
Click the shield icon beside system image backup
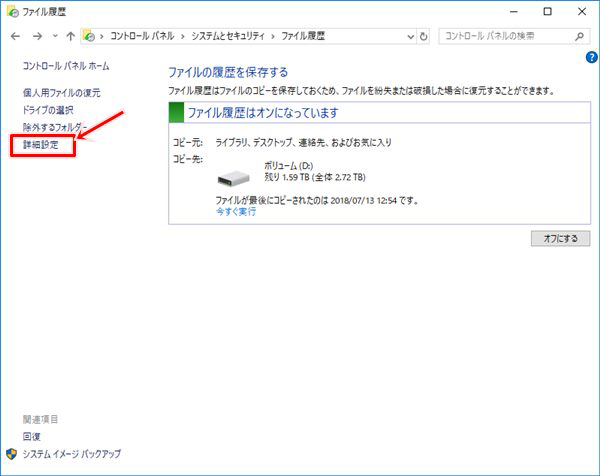click(12, 454)
